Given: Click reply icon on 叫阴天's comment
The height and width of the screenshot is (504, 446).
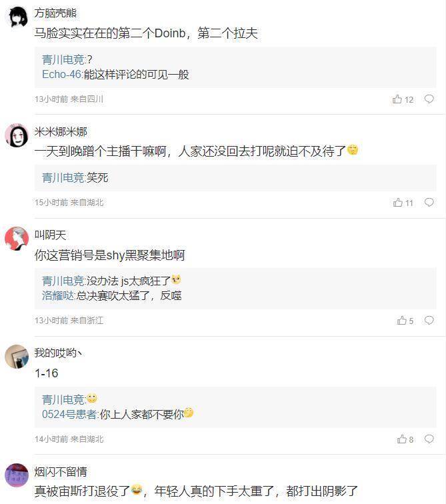Looking at the screenshot, I should pos(429,321).
